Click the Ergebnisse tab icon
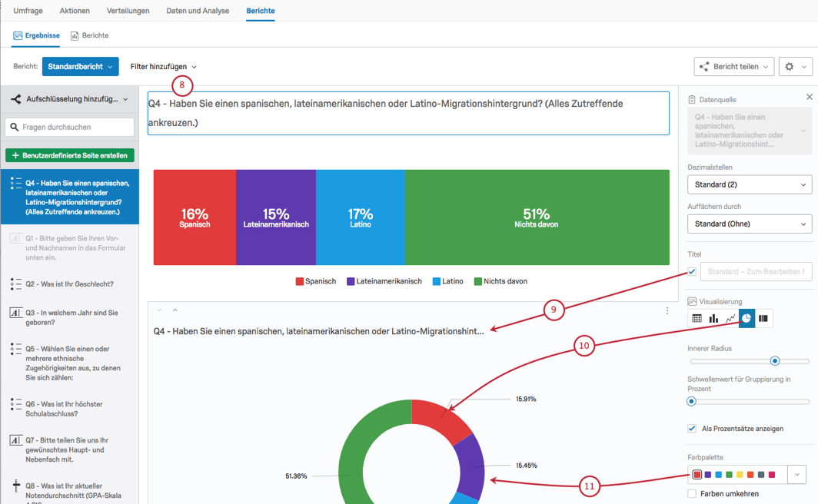This screenshot has height=504, width=818. 18,35
